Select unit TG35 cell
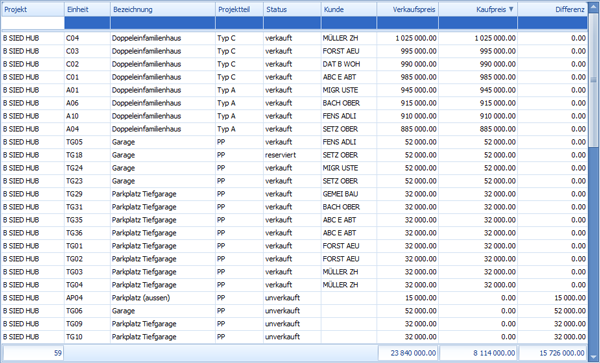Viewport: 600px width, 363px height. (x=87, y=220)
